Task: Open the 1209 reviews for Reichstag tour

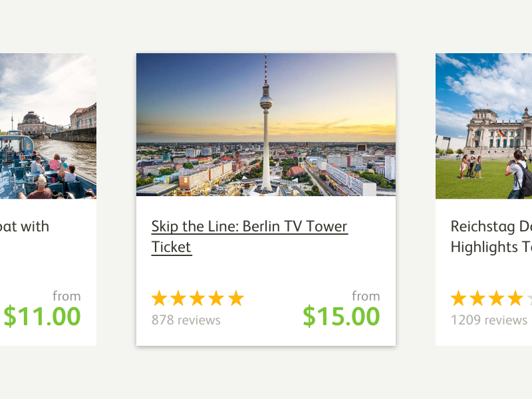Action: [487, 320]
